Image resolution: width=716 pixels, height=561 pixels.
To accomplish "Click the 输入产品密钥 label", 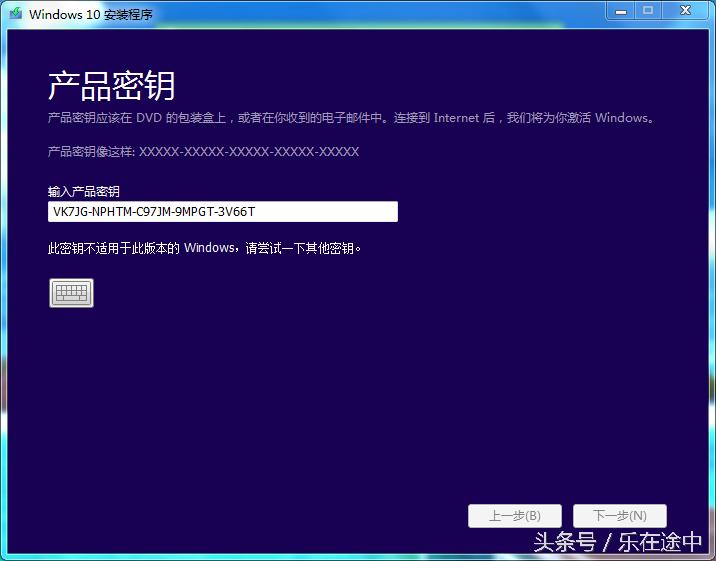I will coord(84,191).
